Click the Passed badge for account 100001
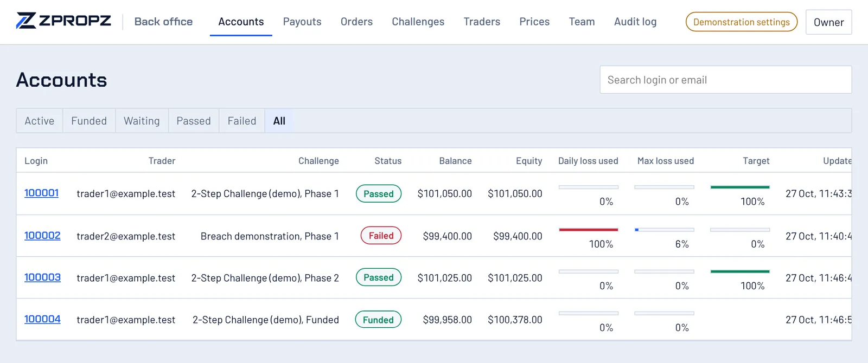Viewport: 868px width, 363px height. (x=379, y=193)
